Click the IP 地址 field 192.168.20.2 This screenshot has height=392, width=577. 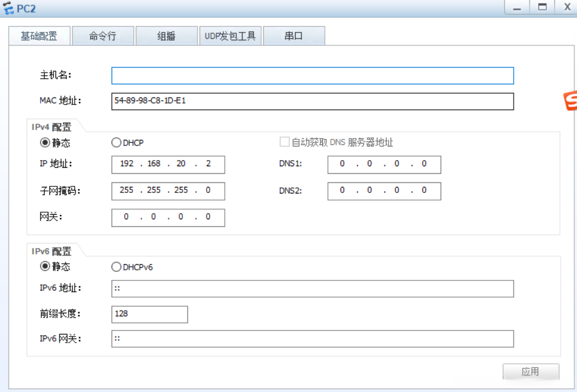click(x=168, y=165)
